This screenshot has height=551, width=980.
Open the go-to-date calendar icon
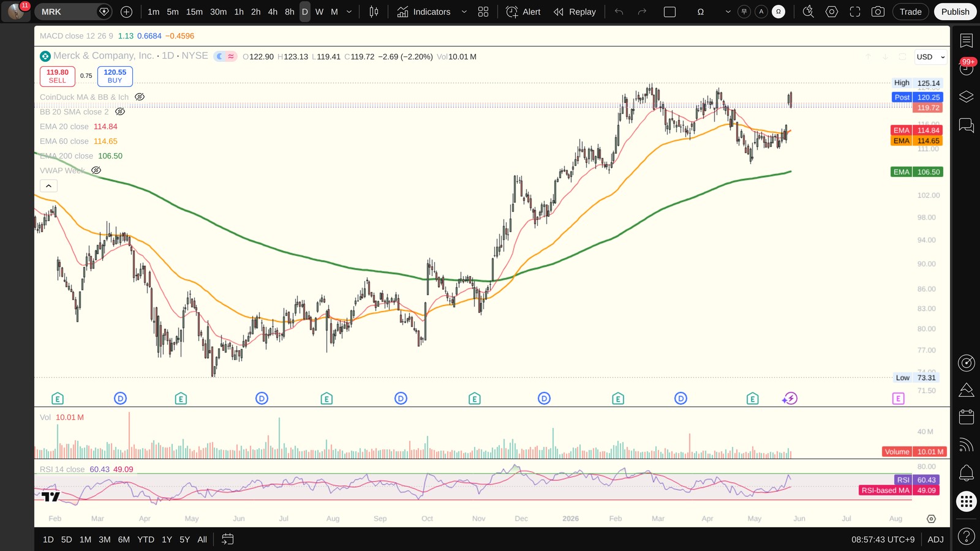pyautogui.click(x=227, y=539)
